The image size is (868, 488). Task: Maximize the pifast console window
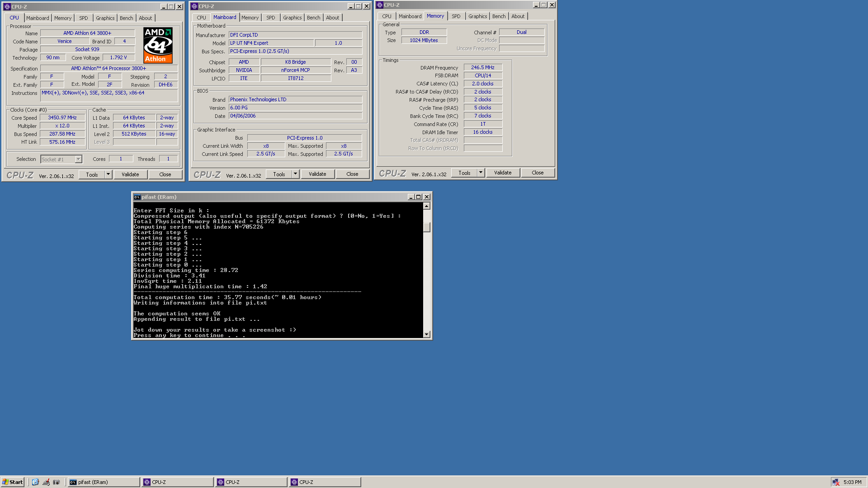[x=418, y=197]
